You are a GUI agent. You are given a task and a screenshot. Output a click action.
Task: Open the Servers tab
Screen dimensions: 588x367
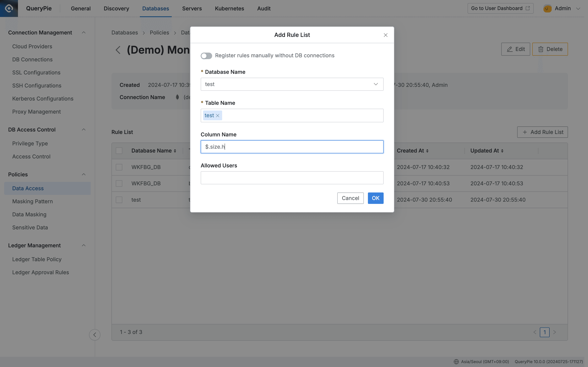(192, 8)
